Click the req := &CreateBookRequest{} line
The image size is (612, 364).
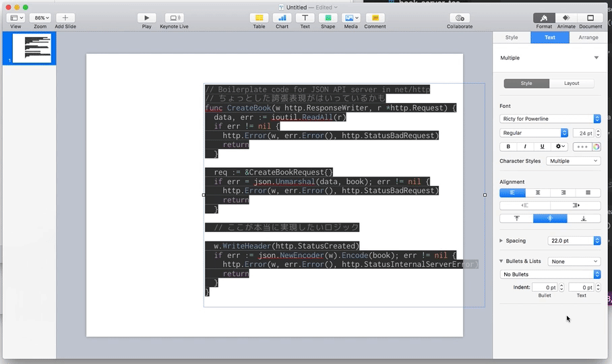pyautogui.click(x=273, y=173)
